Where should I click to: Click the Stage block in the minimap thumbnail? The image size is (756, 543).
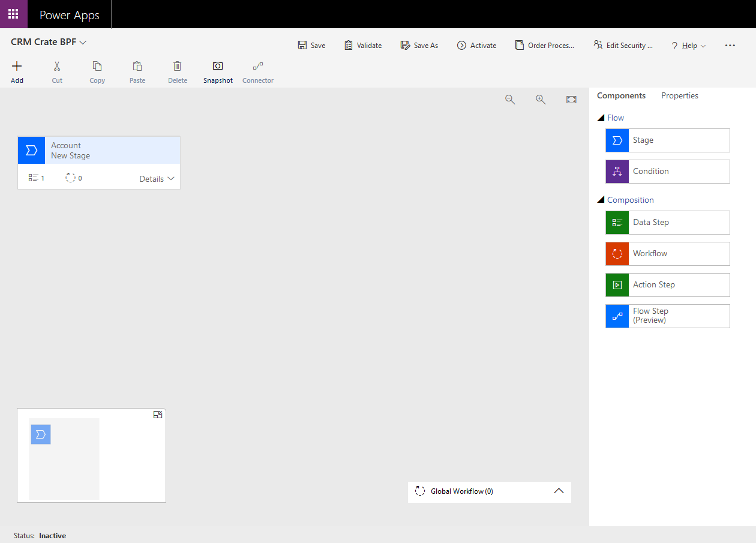40,434
